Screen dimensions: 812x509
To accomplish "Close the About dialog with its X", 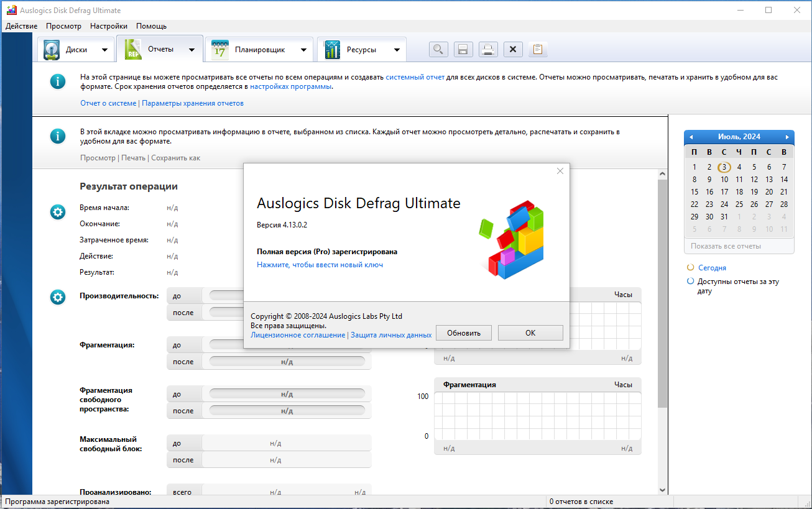I will click(560, 171).
